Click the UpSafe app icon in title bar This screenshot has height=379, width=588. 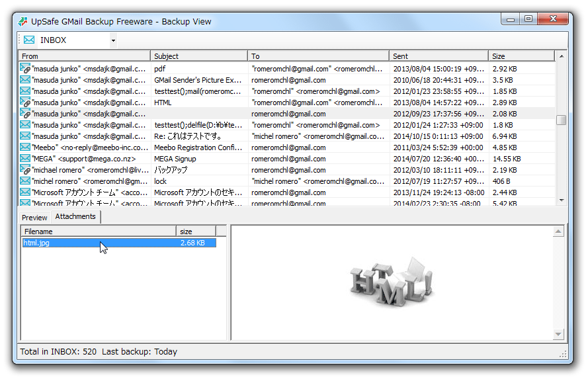coord(23,21)
